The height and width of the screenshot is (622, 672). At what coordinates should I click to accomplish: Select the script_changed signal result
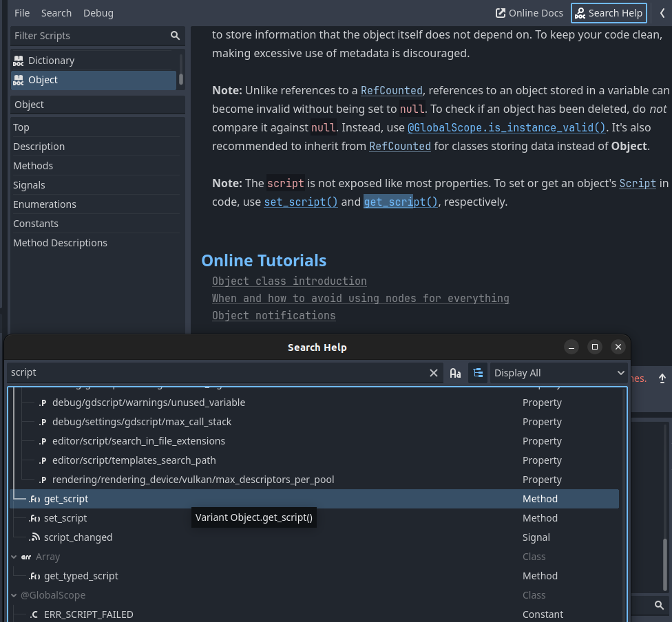coord(78,537)
